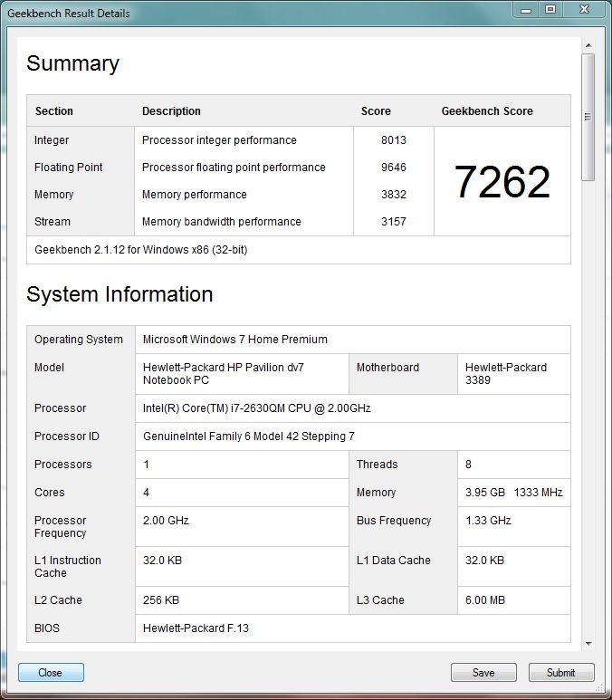Close the window with the X button
Viewport: 612px width, 700px height.
click(x=584, y=9)
